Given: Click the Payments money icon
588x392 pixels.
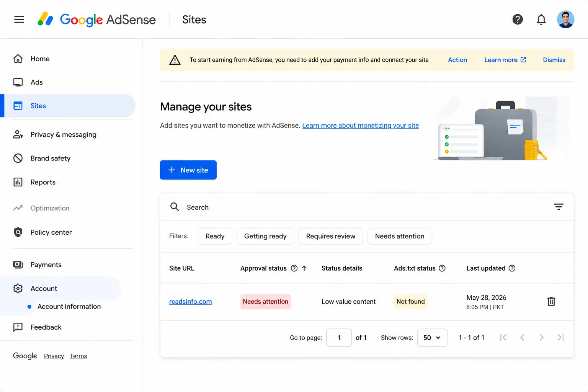Looking at the screenshot, I should point(18,265).
